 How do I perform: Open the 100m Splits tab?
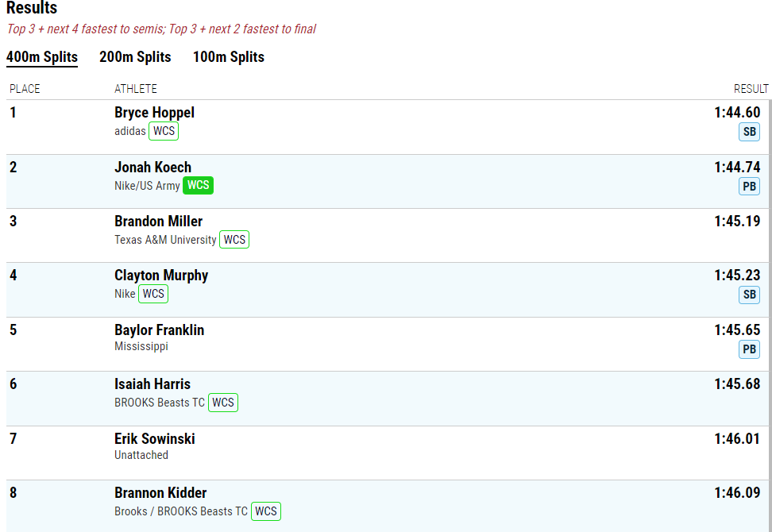[229, 56]
